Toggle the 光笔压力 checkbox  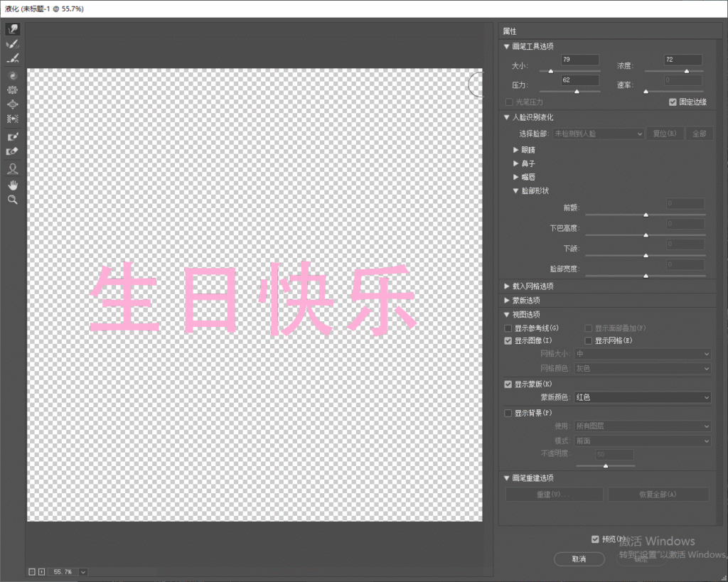(x=509, y=102)
